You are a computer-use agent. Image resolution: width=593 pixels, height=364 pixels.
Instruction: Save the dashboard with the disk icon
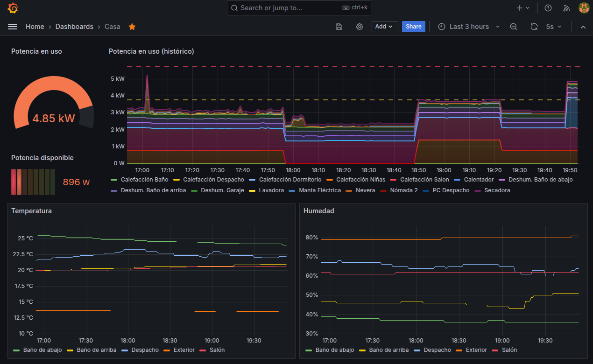click(339, 27)
